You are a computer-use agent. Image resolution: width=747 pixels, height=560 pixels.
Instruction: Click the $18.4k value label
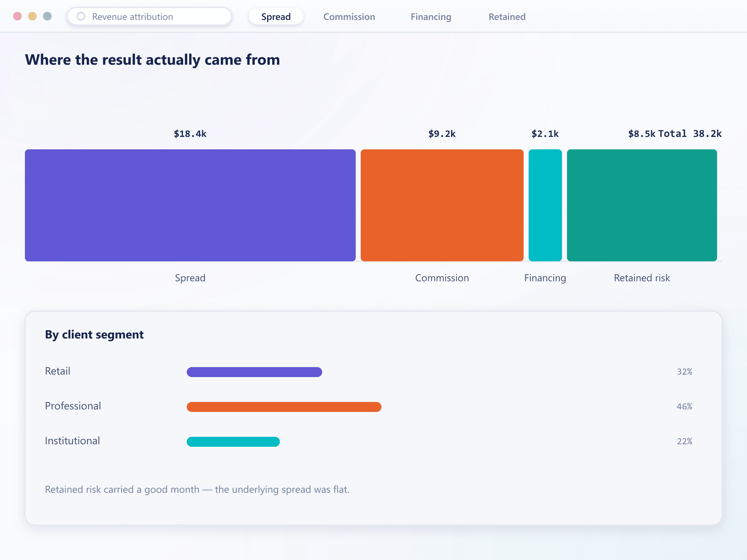point(190,134)
